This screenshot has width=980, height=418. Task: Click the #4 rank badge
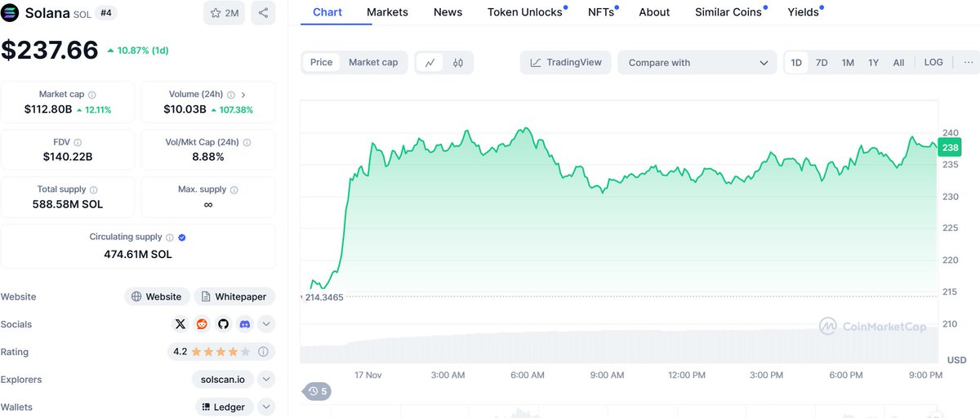point(106,13)
